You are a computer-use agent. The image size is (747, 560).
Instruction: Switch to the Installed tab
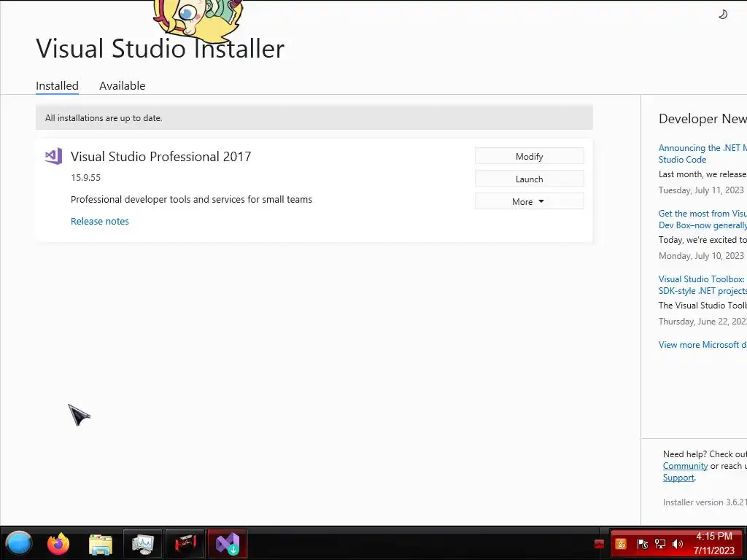coord(57,86)
